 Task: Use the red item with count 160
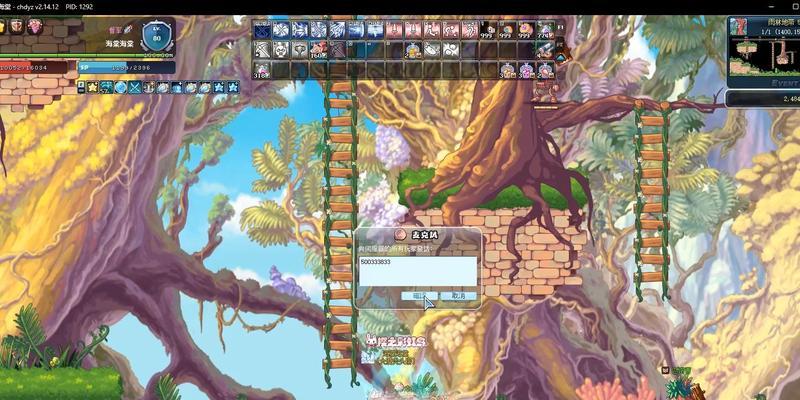(318, 49)
